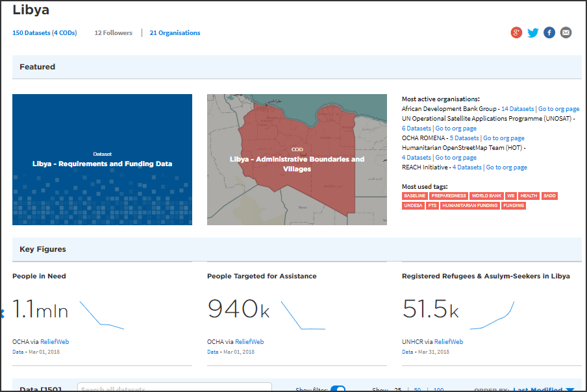Image resolution: width=587 pixels, height=392 pixels.
Task: Open the Libya Requirements and Funding Data card
Action: point(102,160)
